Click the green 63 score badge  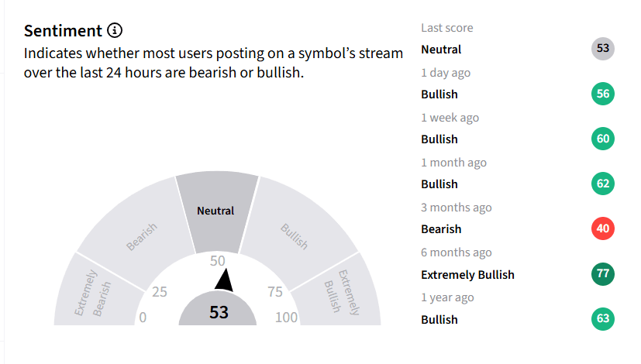(x=603, y=318)
